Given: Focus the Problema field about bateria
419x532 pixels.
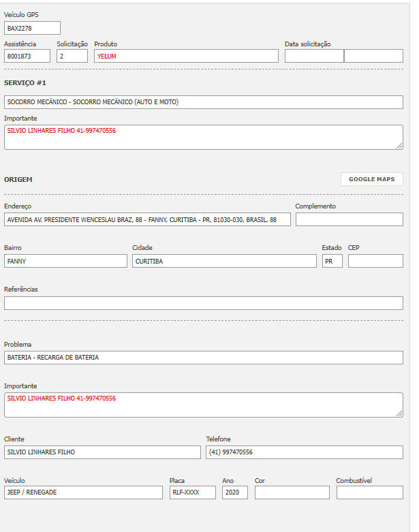Looking at the screenshot, I should [x=203, y=357].
